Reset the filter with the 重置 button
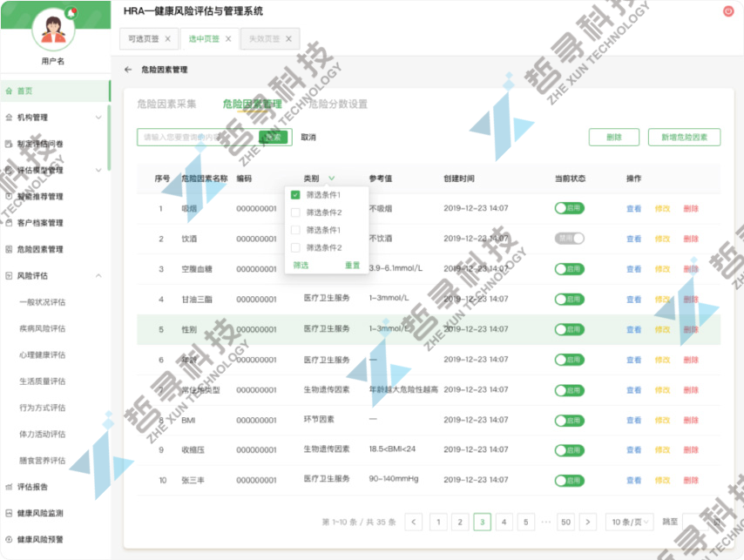The height and width of the screenshot is (560, 744). coord(353,265)
